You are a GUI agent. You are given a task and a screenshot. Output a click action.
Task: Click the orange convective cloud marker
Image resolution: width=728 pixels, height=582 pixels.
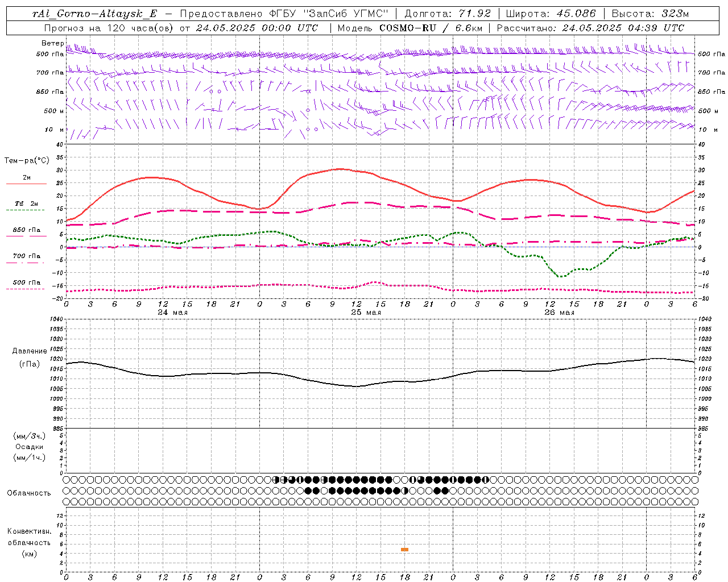404,550
